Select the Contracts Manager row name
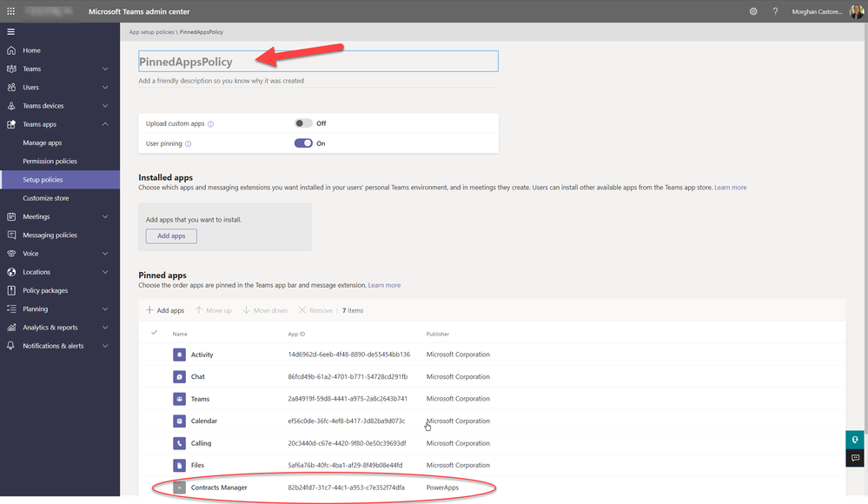This screenshot has width=868, height=504. pos(219,487)
